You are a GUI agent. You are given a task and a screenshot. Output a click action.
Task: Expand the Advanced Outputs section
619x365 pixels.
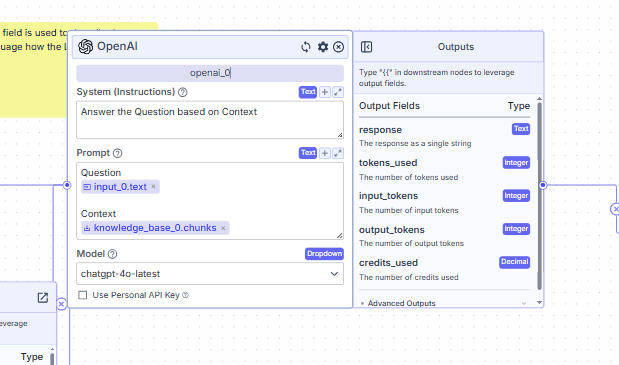[x=444, y=303]
